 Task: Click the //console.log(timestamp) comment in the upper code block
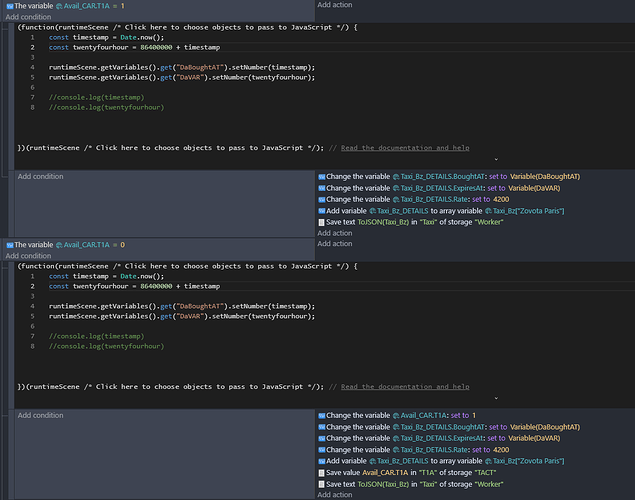96,97
